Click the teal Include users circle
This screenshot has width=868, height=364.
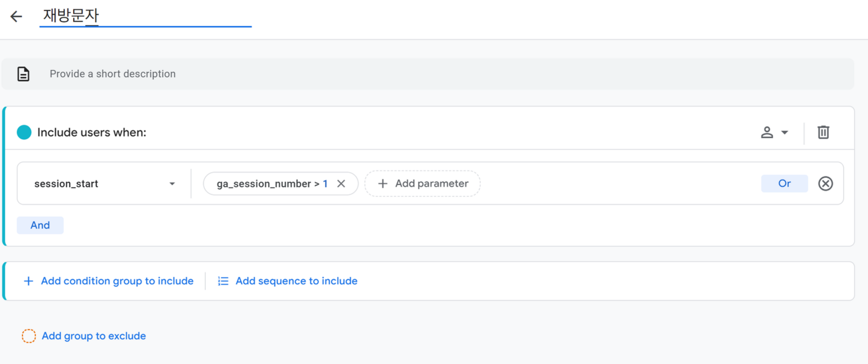pos(24,132)
